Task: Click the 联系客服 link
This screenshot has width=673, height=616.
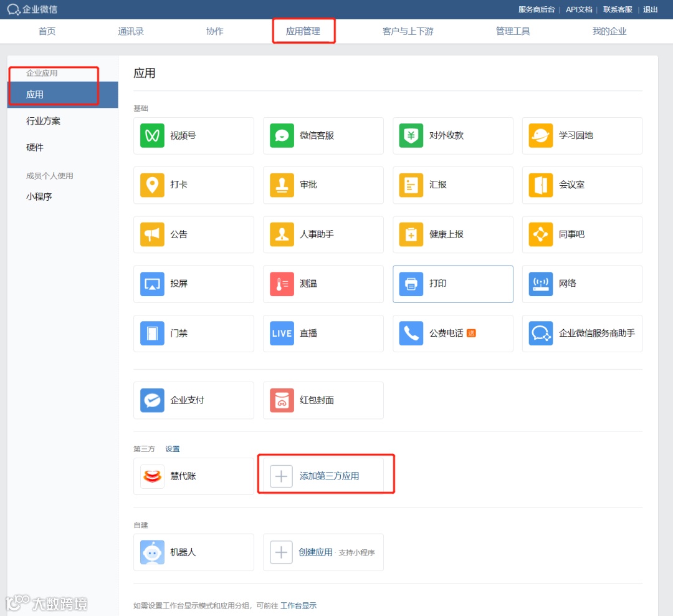Action: [x=618, y=9]
